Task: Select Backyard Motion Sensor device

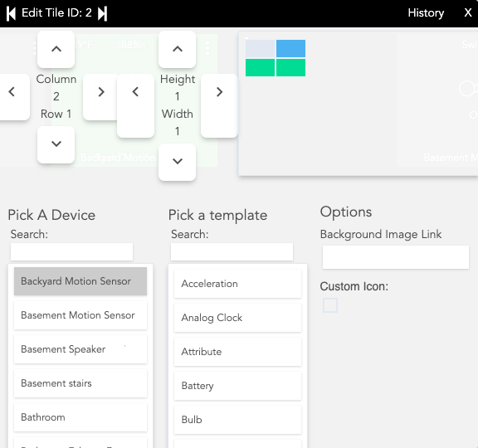Action: [x=80, y=281]
